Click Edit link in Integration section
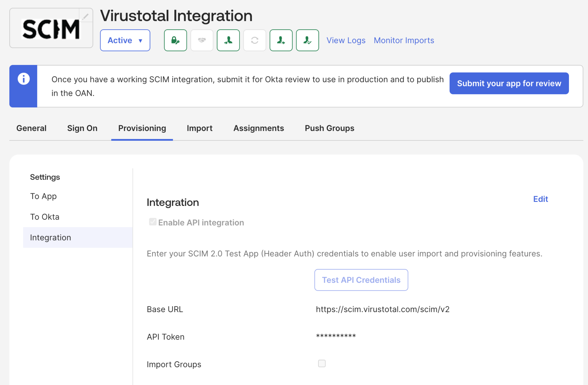The image size is (588, 385). 540,199
